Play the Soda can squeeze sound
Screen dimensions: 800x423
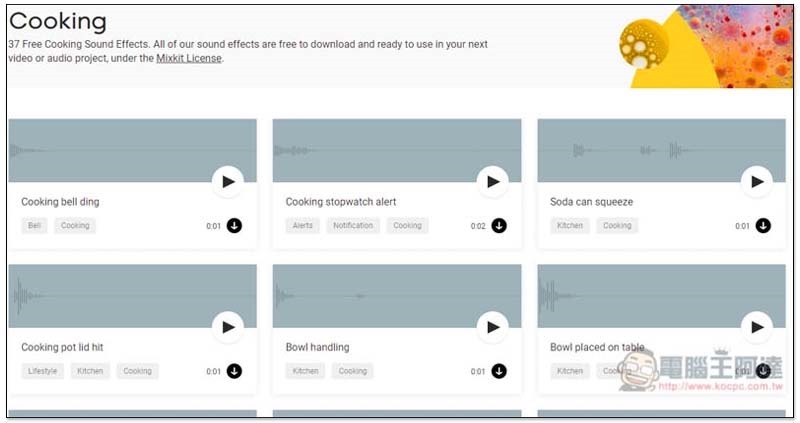(x=757, y=182)
